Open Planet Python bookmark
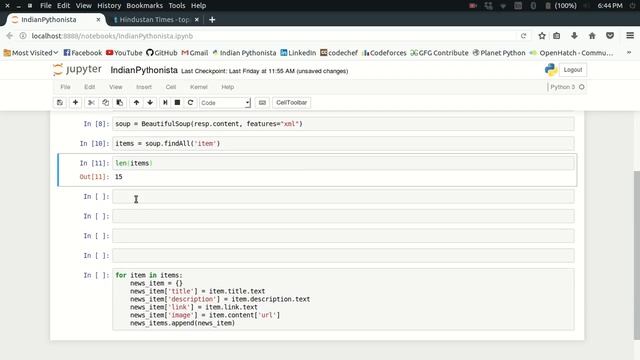This screenshot has height=360, width=640. [x=499, y=53]
